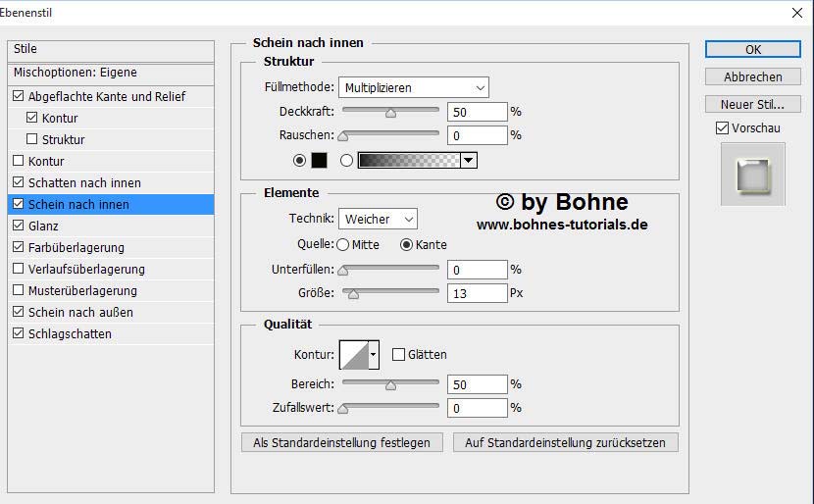
Task: Click the black glow color swatch
Action: click(319, 161)
